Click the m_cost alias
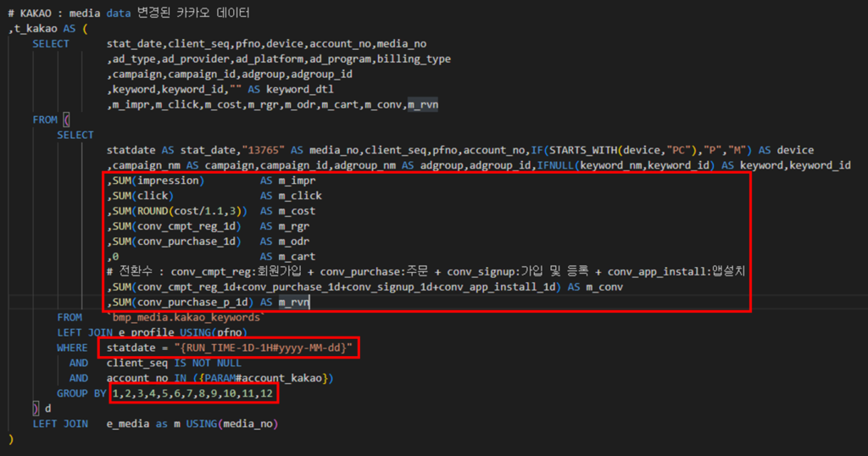This screenshot has height=456, width=868. click(297, 211)
